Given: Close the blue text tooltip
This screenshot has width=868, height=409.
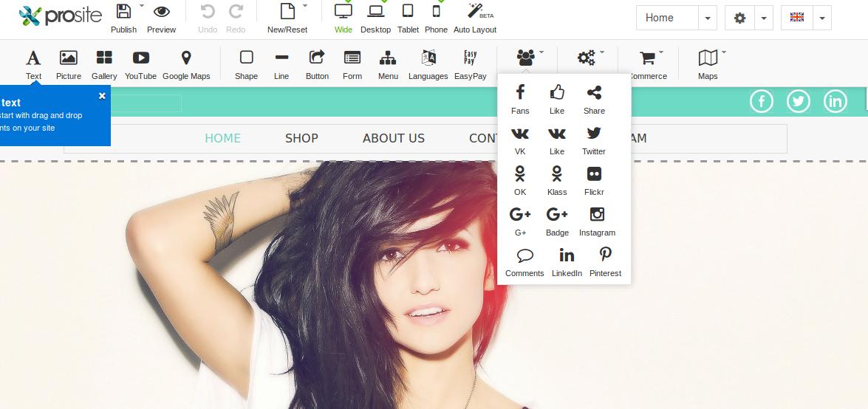Looking at the screenshot, I should (102, 96).
